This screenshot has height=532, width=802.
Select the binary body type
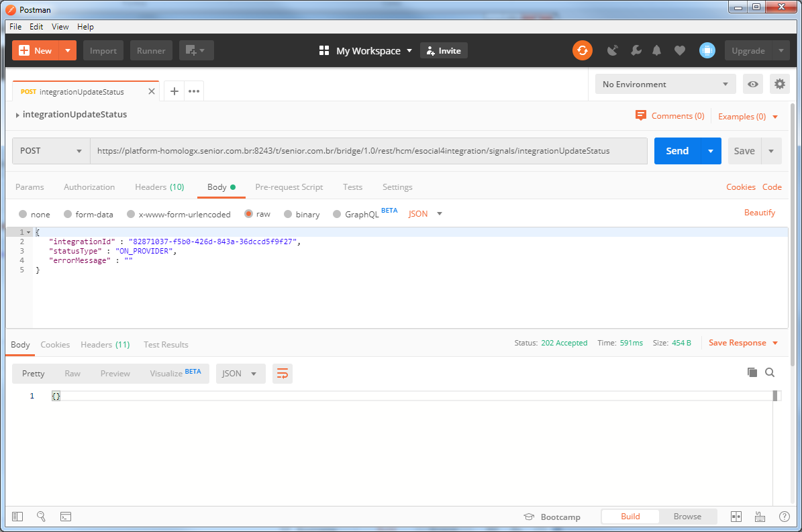(288, 214)
